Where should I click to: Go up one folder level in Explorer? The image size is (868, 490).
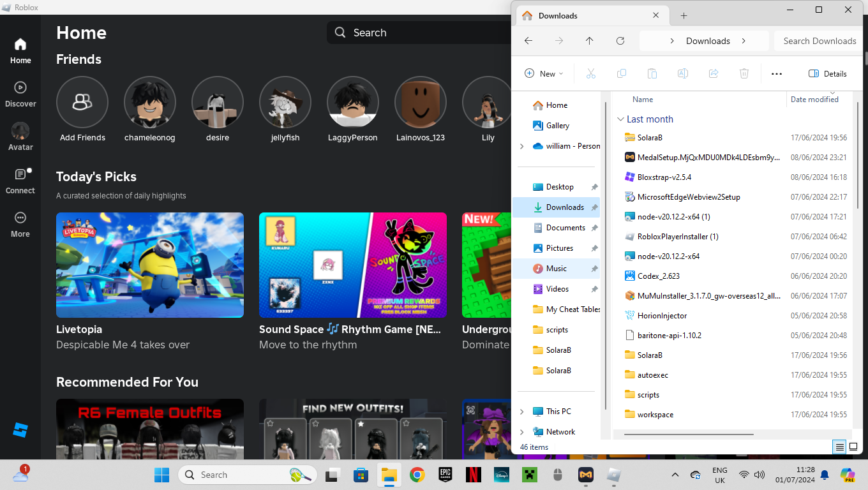point(589,41)
